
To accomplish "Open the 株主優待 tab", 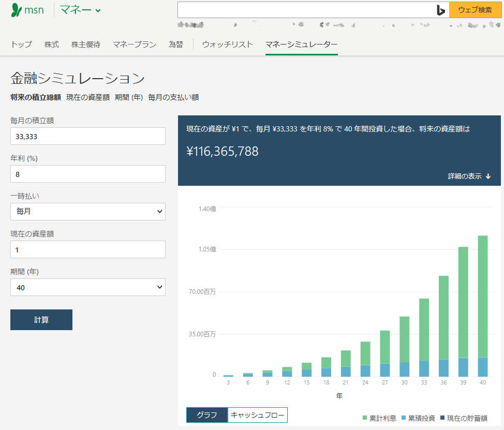I will click(86, 45).
